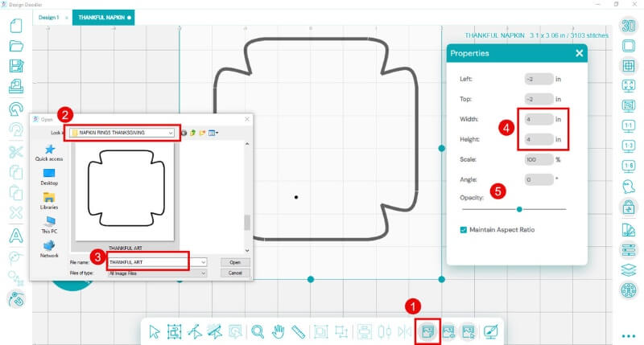
Task: Click the New design icon in left sidebar
Action: click(x=15, y=25)
